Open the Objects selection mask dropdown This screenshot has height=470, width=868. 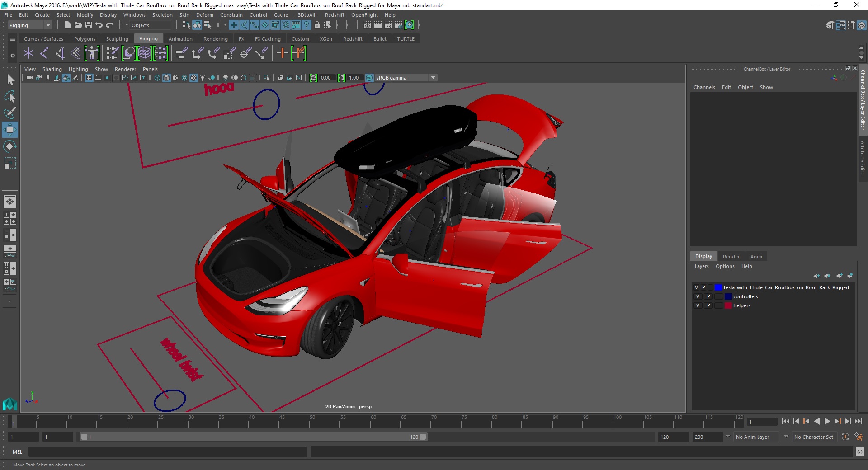point(150,25)
